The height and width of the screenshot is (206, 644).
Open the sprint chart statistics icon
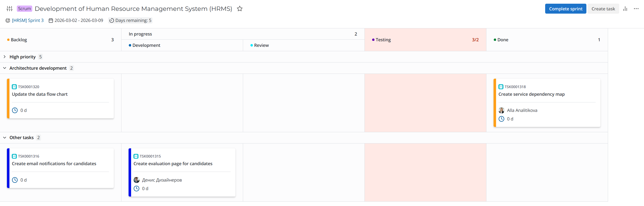click(625, 9)
